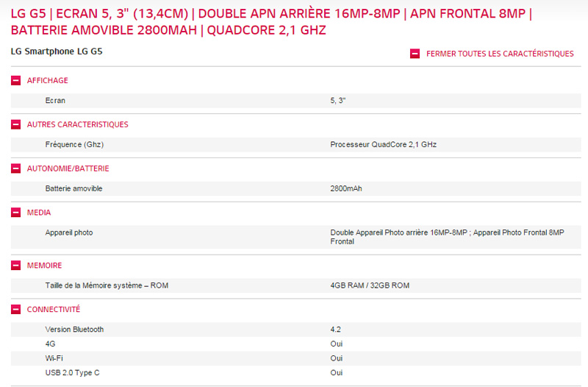Screen dimensions: 588x387
Task: Click the 'LG Smartphone LG G5' subtitle
Action: [57, 52]
